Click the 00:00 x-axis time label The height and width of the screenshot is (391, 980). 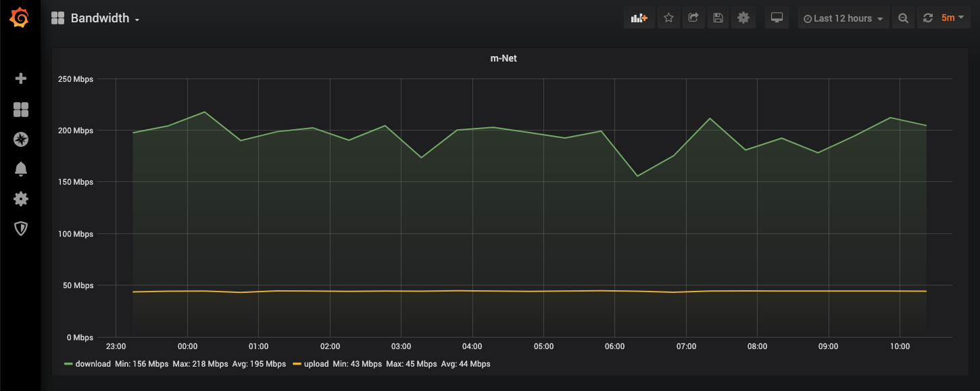(x=187, y=346)
